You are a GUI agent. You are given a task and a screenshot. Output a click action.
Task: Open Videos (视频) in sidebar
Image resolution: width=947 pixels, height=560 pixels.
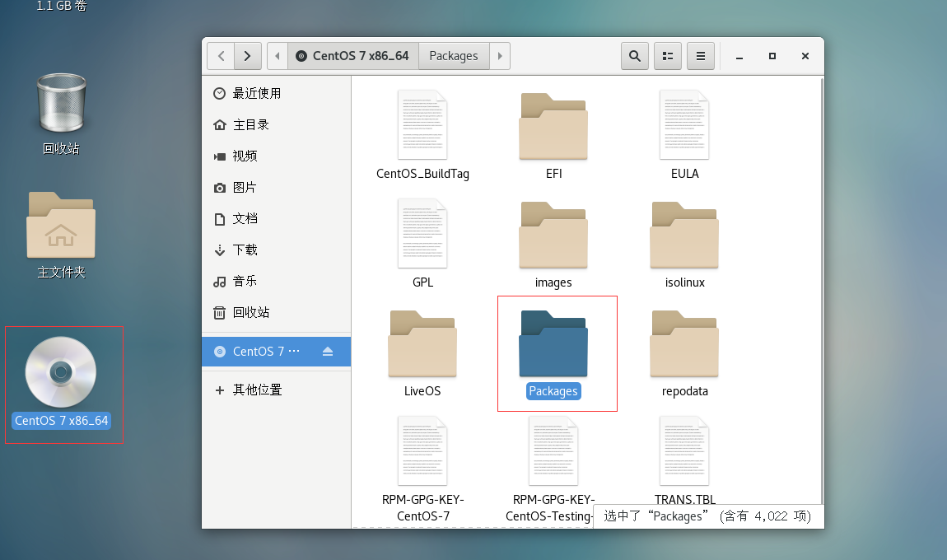[276, 156]
